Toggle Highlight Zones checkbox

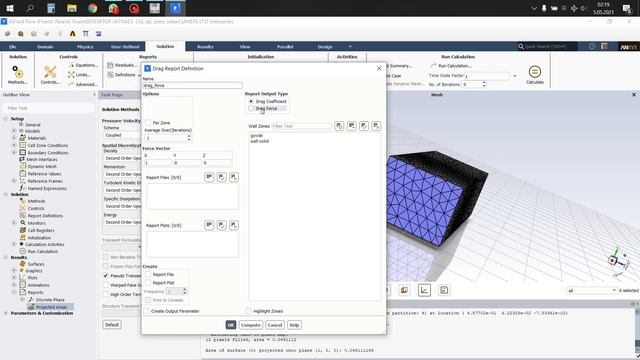point(248,311)
